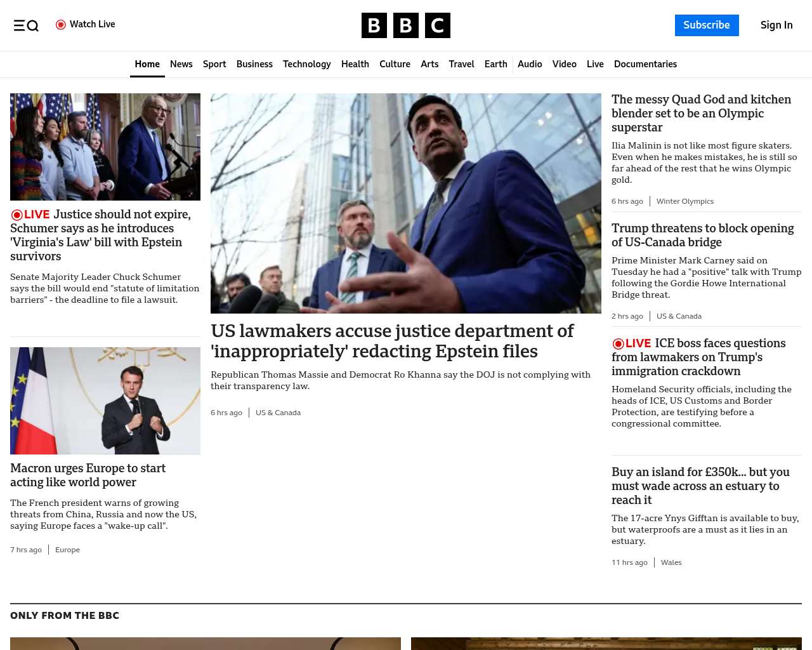Click the Ilia Malinin story summary

[x=704, y=162]
